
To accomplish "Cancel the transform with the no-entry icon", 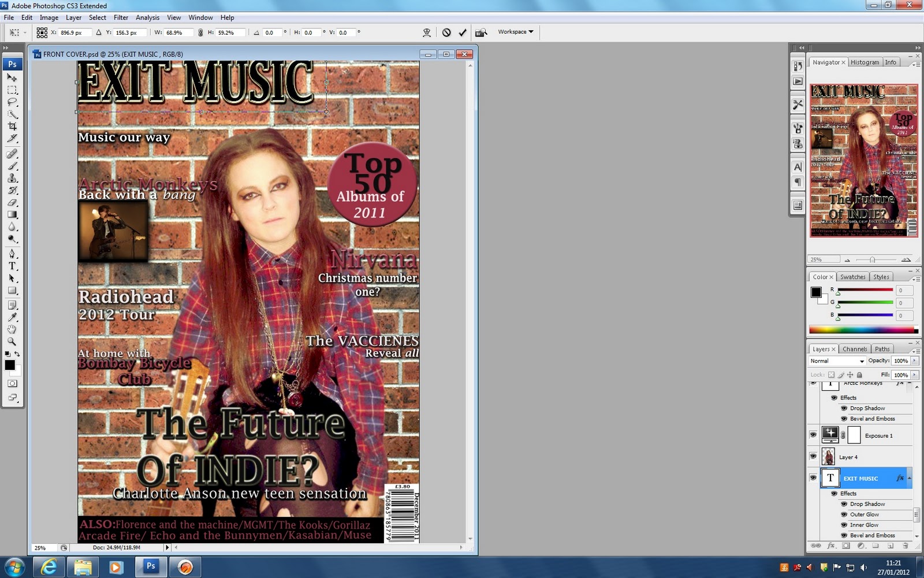I will tap(446, 32).
